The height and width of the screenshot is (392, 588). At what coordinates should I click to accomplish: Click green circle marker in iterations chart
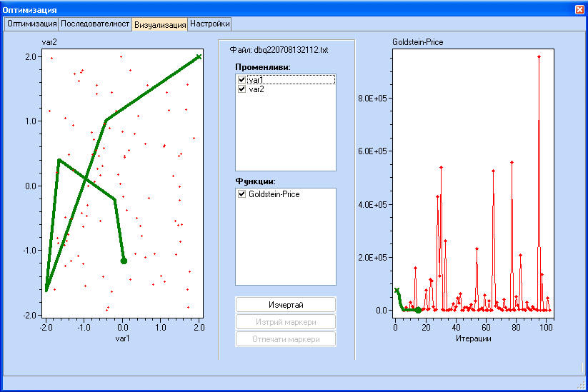click(x=418, y=310)
